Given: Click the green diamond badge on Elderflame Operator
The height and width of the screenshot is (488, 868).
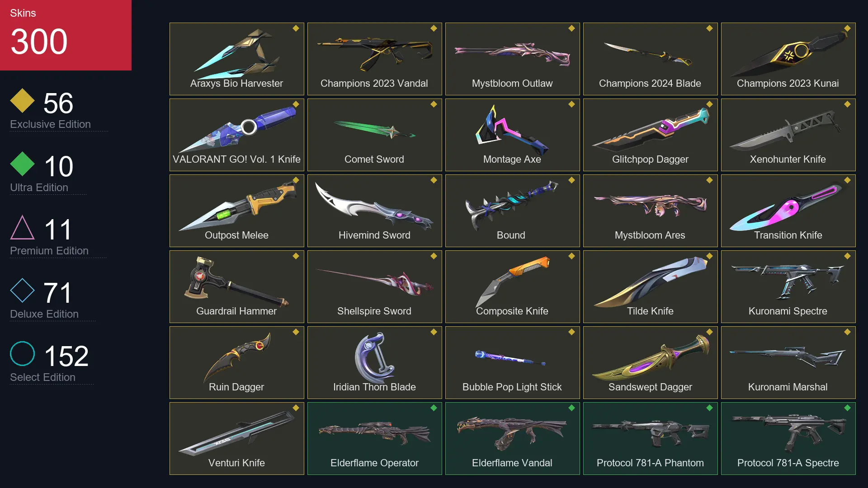Looking at the screenshot, I should point(434,408).
